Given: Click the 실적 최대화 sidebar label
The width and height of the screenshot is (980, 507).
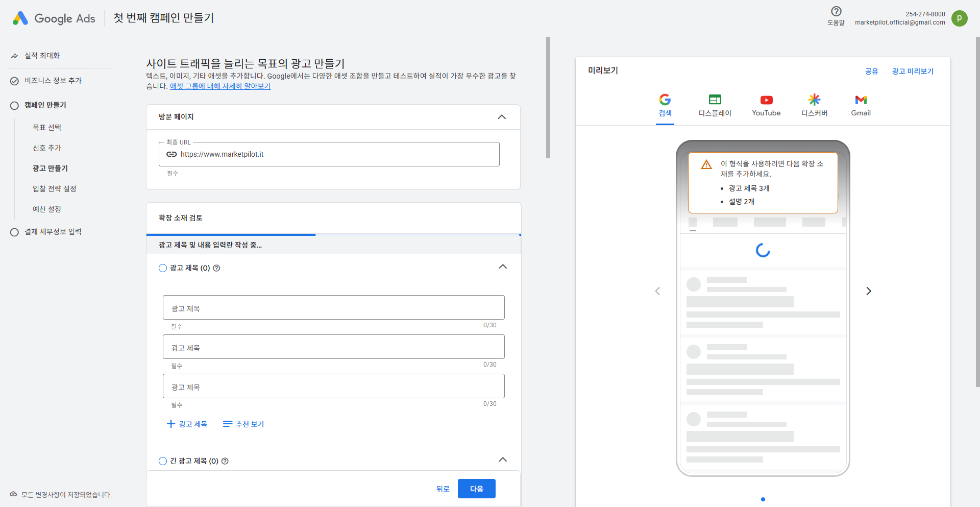Looking at the screenshot, I should (42, 56).
